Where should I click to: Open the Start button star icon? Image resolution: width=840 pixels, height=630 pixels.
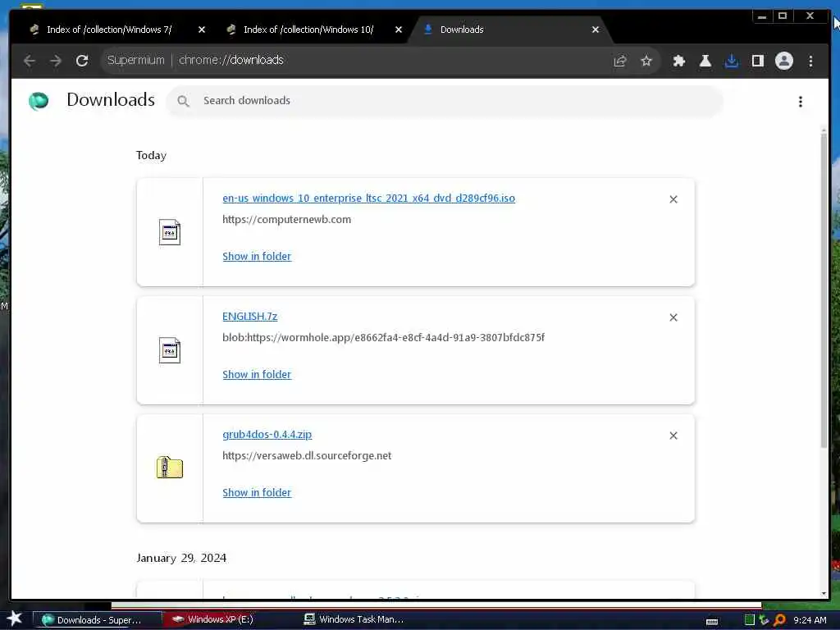coord(15,619)
